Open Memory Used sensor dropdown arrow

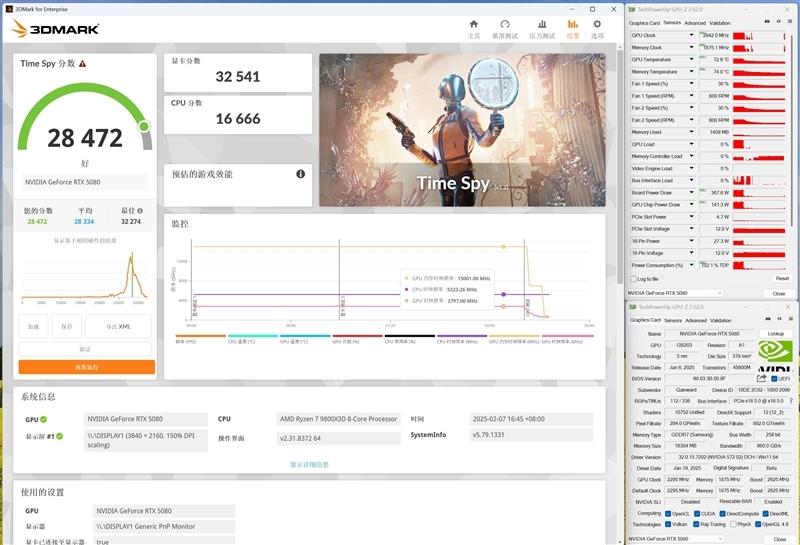point(691,132)
